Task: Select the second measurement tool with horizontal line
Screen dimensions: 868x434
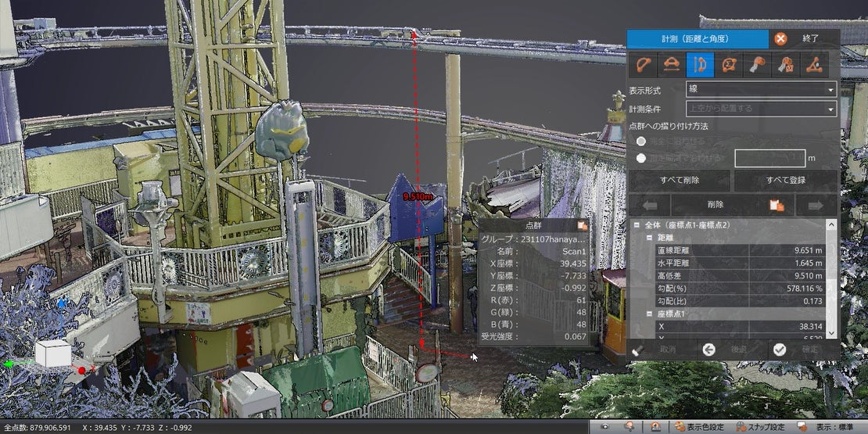Action: pyautogui.click(x=672, y=65)
